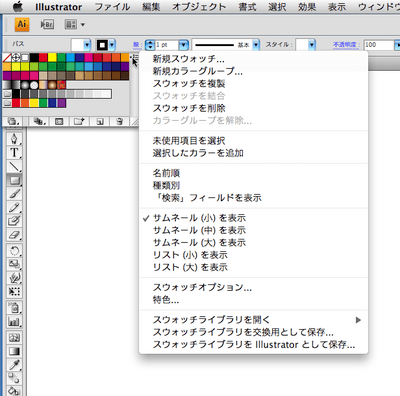Open the 基本 brush definition dropdown
The image size is (400, 396).
[256, 45]
